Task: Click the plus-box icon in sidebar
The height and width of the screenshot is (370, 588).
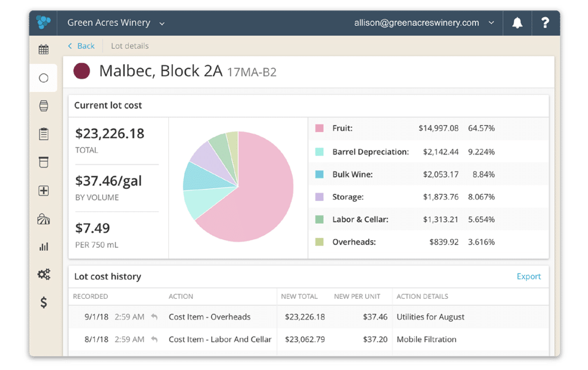Action: click(44, 191)
